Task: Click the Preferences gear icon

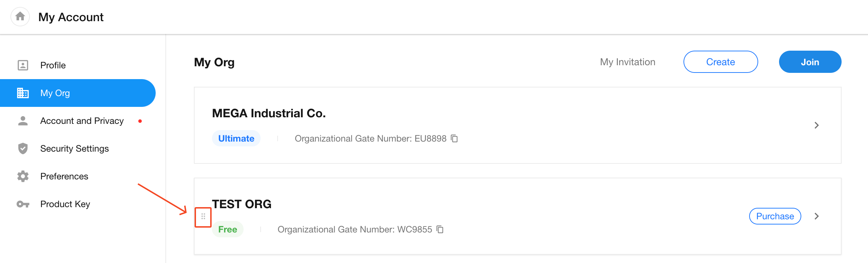Action: (23, 176)
